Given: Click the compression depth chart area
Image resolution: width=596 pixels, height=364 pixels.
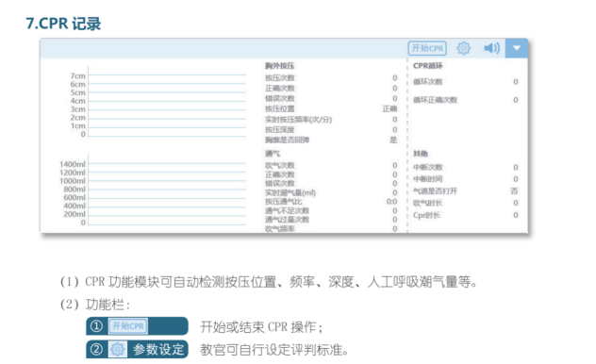Looking at the screenshot, I should 167,102.
